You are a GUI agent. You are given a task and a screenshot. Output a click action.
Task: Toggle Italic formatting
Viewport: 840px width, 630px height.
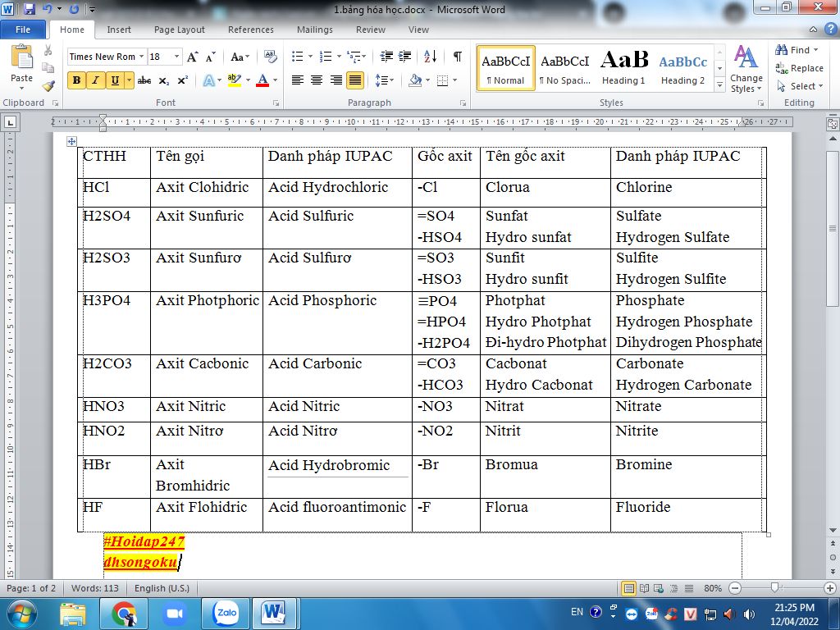(95, 81)
